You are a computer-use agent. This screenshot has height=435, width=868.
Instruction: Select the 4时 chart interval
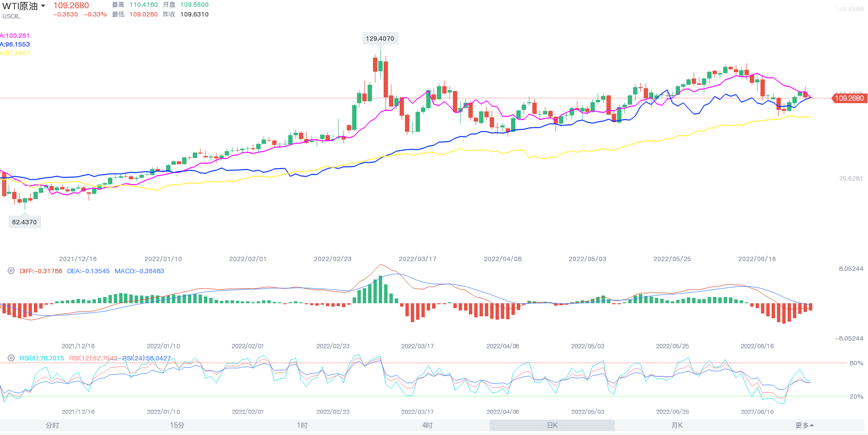tap(427, 425)
